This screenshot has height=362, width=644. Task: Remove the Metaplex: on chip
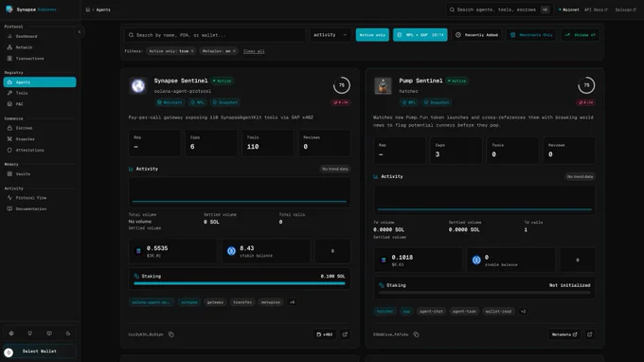pos(234,51)
